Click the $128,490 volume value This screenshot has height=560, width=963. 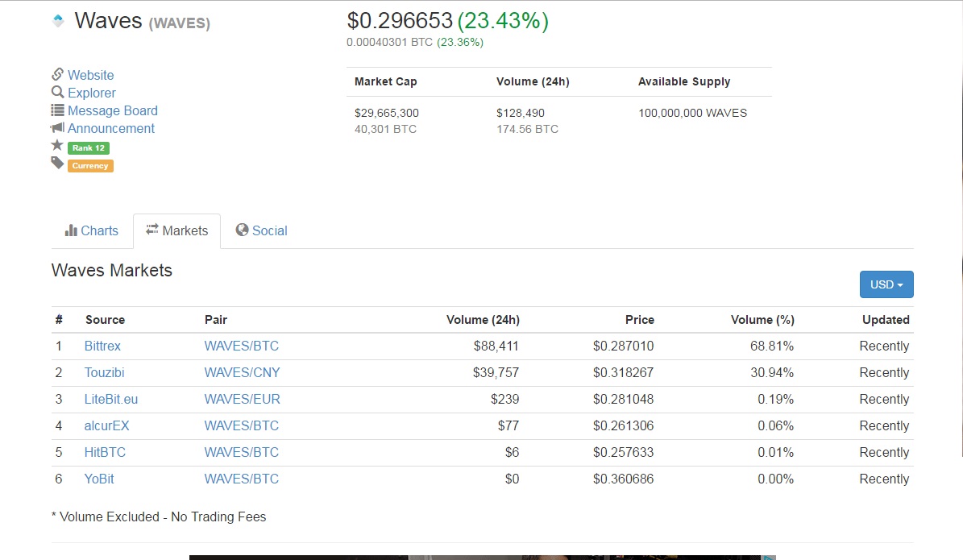(x=521, y=113)
